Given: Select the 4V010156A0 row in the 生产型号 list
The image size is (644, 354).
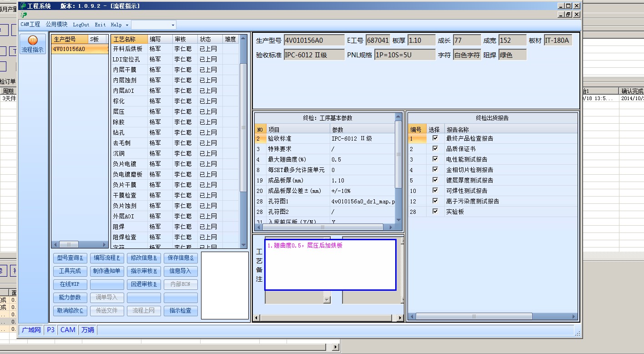Looking at the screenshot, I should click(x=80, y=49).
